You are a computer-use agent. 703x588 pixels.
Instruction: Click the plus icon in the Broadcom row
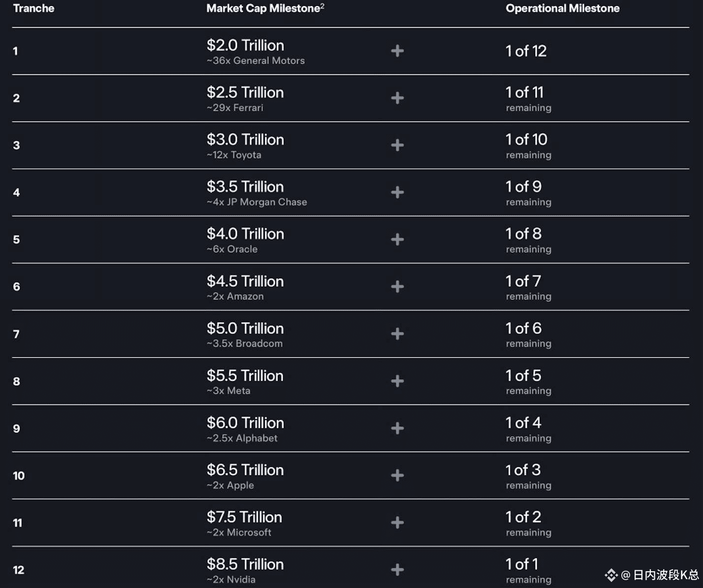397,334
